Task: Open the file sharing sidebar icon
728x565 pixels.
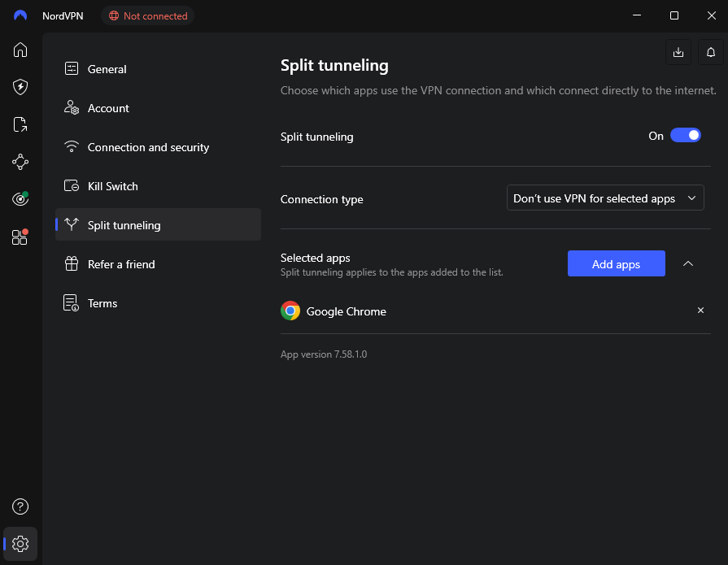Action: (20, 124)
